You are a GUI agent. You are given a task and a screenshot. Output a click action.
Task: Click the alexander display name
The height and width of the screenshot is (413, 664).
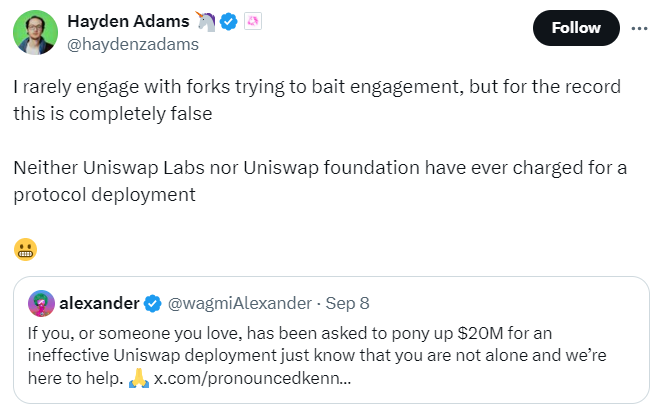pos(98,301)
